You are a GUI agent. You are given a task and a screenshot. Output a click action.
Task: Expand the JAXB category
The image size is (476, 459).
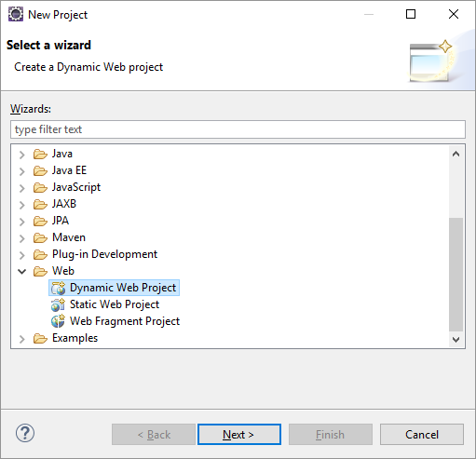pyautogui.click(x=22, y=205)
